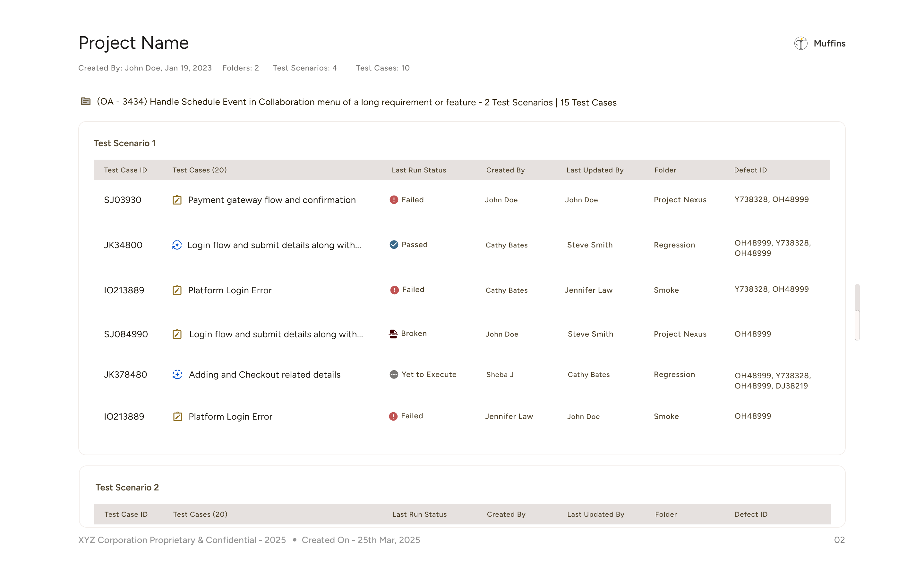Click the Muffins logo icon
This screenshot has width=924, height=577.
click(801, 44)
